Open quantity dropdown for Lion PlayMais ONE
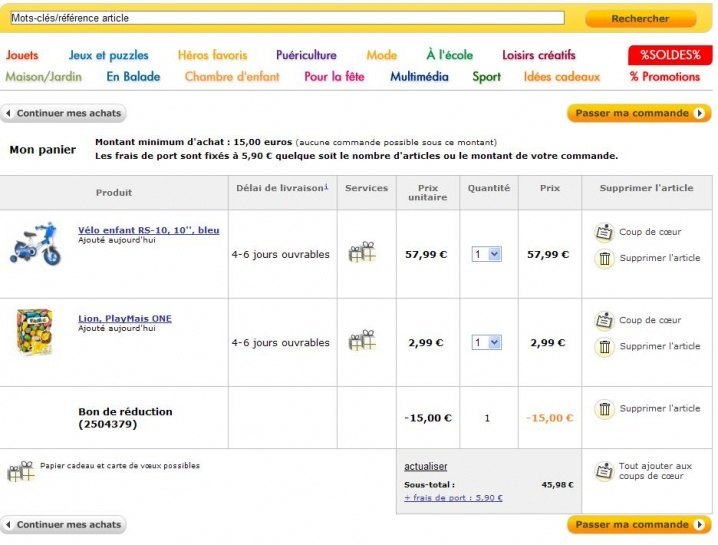Viewport: 718px width, 545px height. click(487, 343)
